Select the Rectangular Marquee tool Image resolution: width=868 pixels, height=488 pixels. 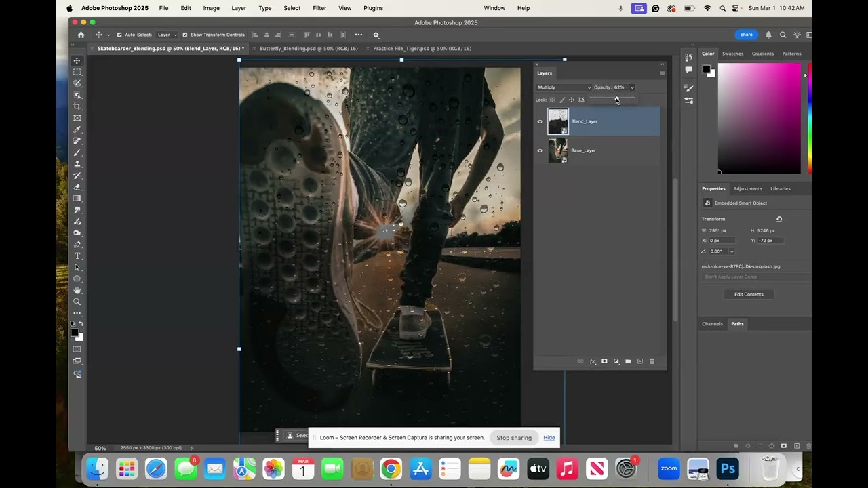77,72
